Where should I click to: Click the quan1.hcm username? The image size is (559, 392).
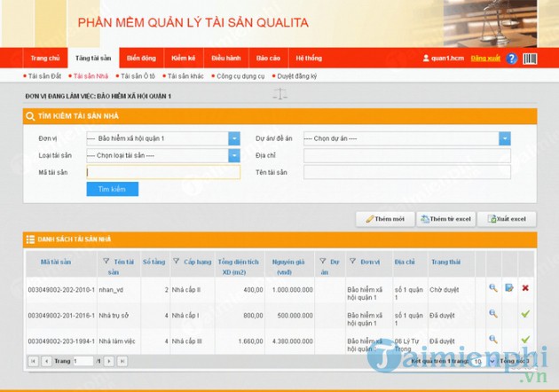(448, 58)
